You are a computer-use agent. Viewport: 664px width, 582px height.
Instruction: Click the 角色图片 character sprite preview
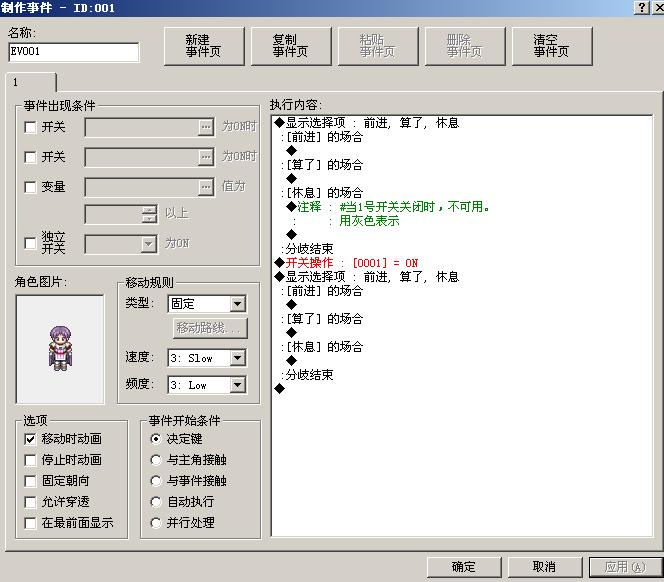click(60, 349)
